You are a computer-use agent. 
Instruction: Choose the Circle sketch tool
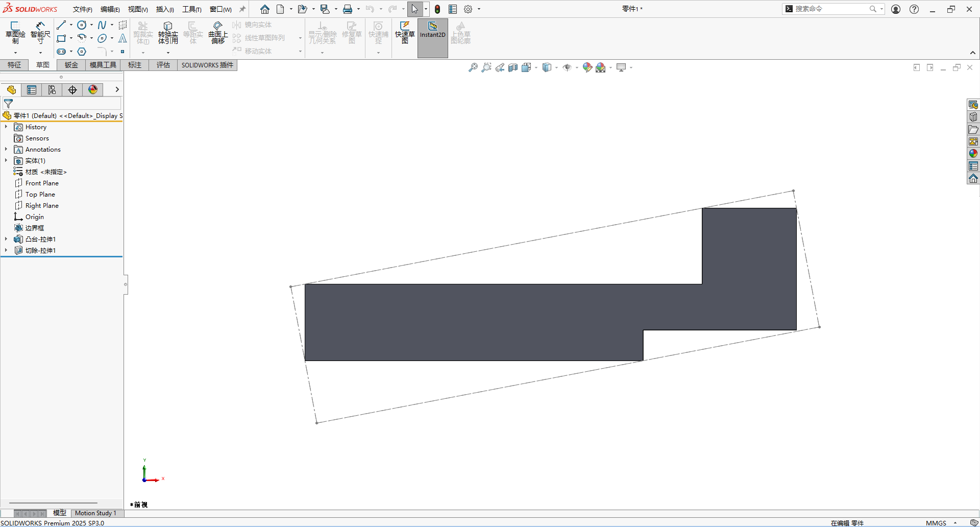click(x=82, y=25)
